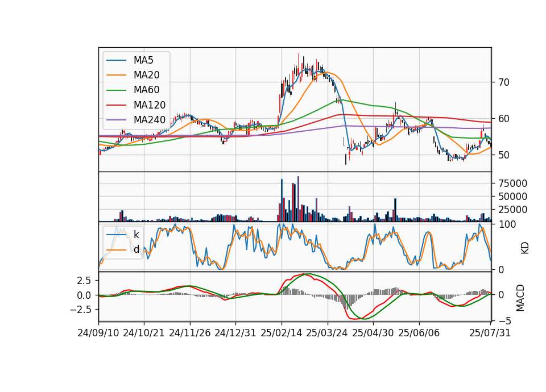Click the 25/02/14 date label
This screenshot has width=546, height=392.
point(282,333)
